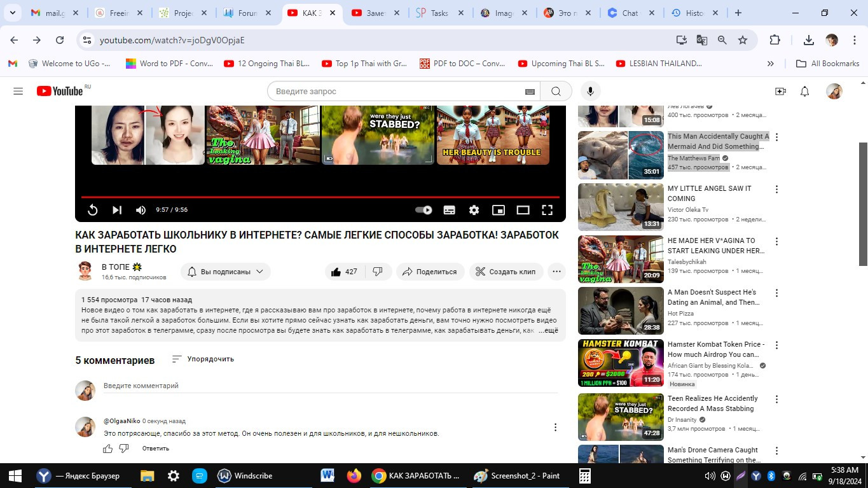Open the YouTube guide hamburger menu
The height and width of the screenshot is (488, 868).
[x=18, y=92]
